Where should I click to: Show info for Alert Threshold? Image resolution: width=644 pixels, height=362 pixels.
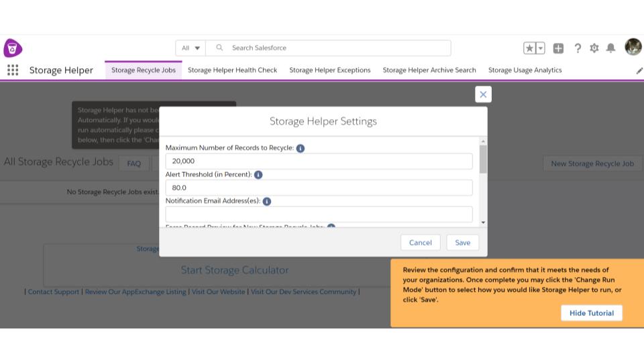coord(258,175)
